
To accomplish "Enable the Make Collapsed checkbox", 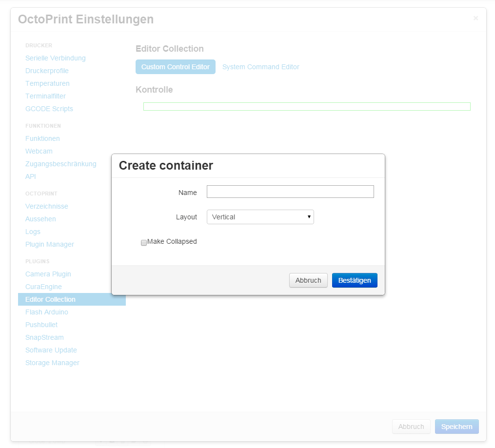I will pos(144,243).
